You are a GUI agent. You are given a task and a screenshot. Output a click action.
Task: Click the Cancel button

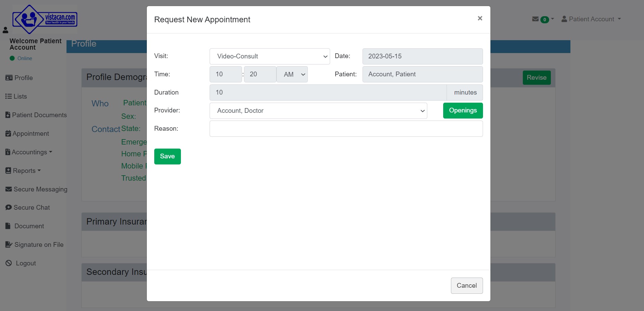click(467, 286)
